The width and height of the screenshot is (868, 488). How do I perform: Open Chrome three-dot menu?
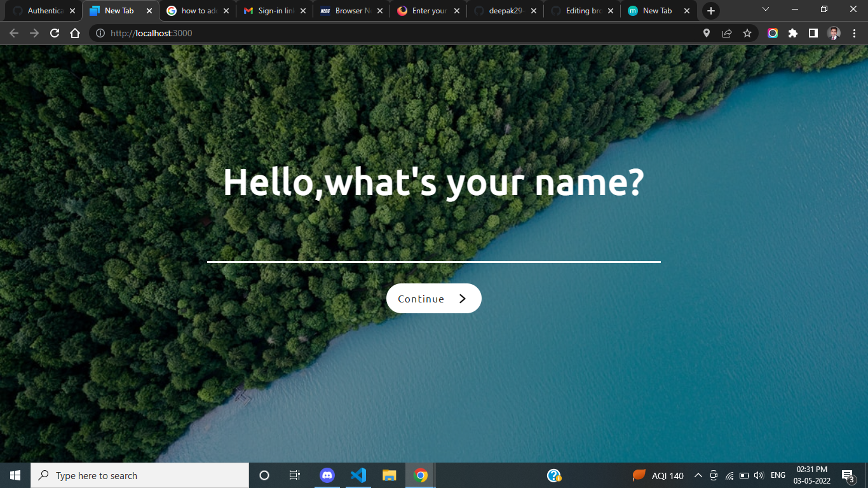click(854, 33)
